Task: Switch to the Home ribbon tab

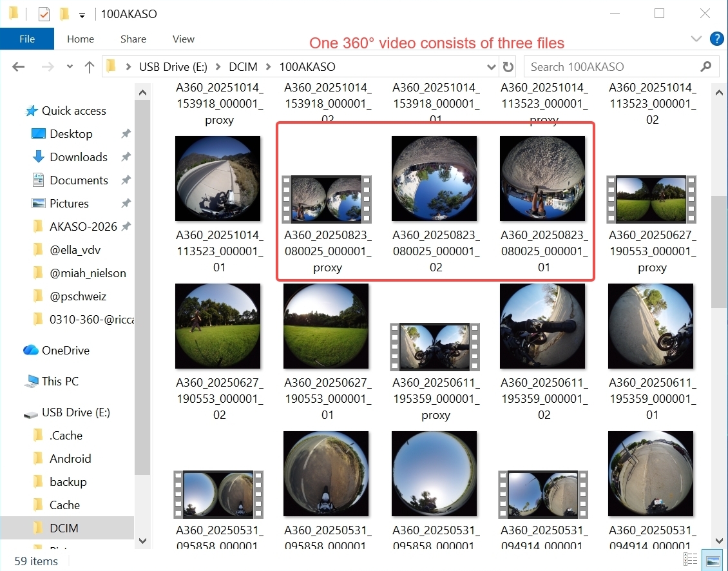Action: [81, 39]
